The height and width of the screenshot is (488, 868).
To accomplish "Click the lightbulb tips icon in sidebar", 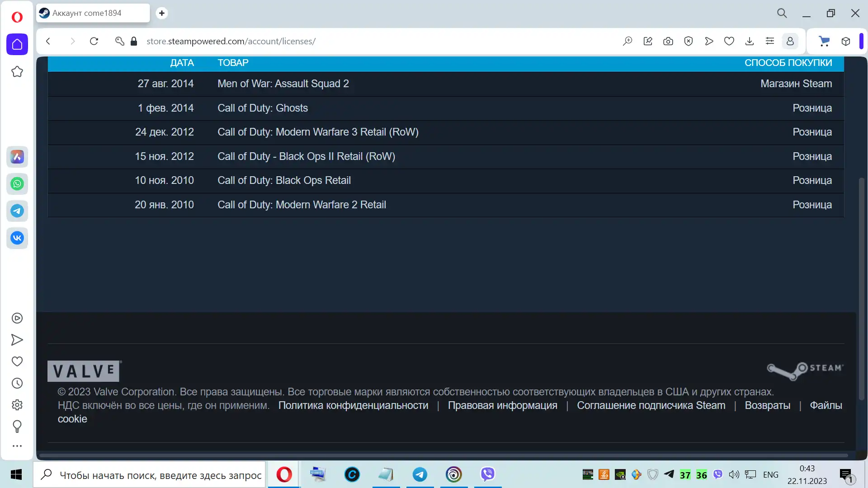I will pyautogui.click(x=17, y=426).
